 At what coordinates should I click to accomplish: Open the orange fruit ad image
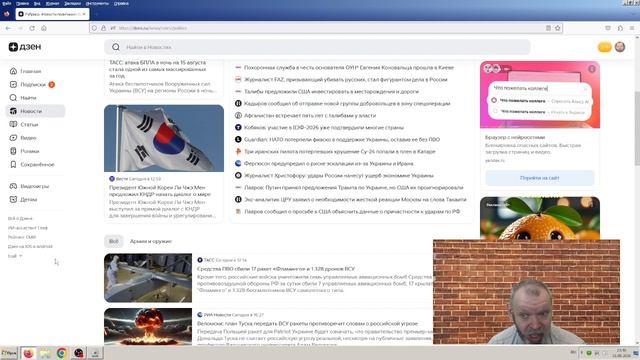540,218
